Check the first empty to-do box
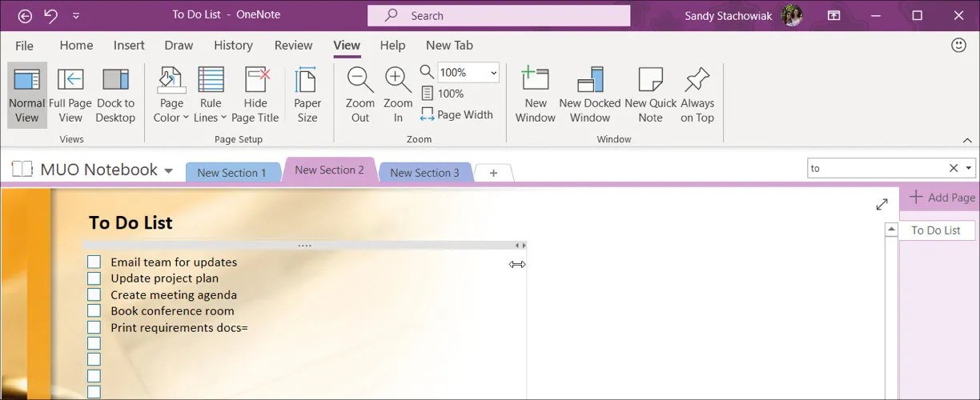This screenshot has width=980, height=400. (94, 344)
